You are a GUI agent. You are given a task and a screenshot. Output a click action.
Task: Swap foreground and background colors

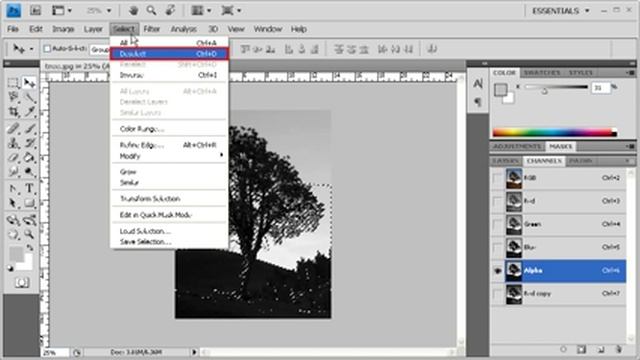click(x=30, y=247)
